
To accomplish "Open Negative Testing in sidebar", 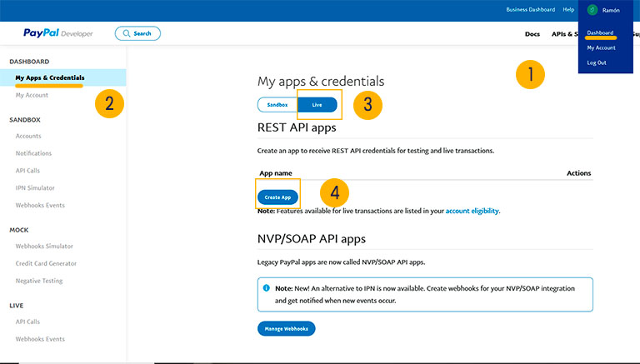I will point(39,281).
